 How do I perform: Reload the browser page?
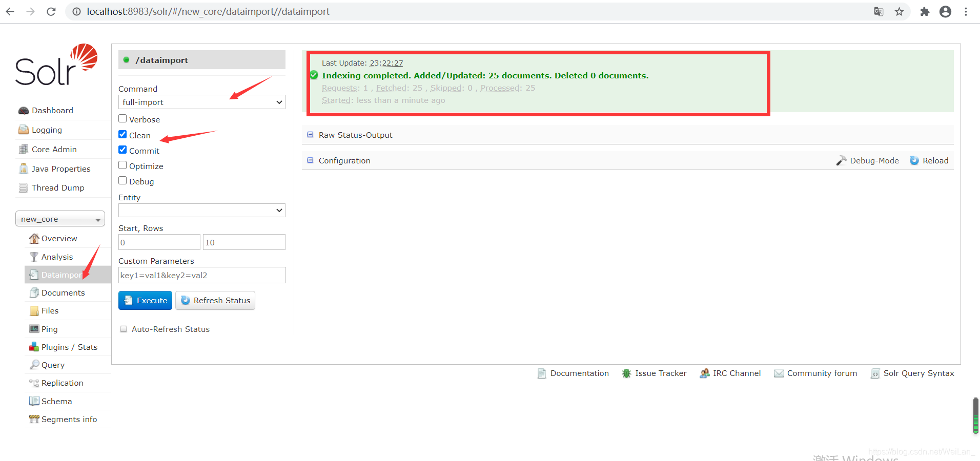[51, 11]
